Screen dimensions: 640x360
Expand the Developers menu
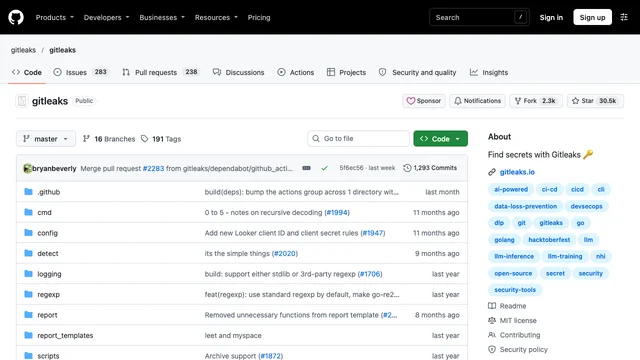click(107, 18)
